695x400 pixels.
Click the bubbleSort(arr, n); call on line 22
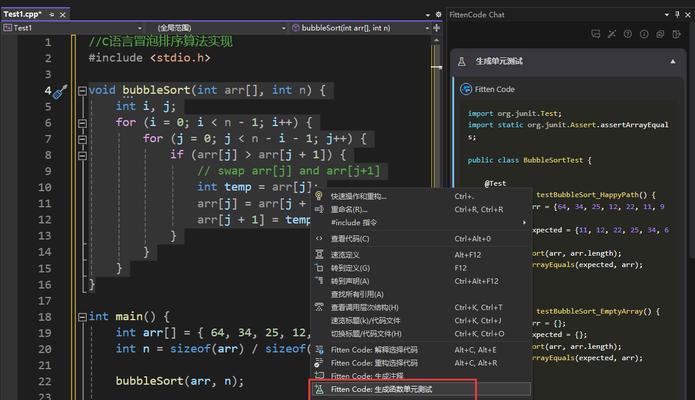[180, 381]
